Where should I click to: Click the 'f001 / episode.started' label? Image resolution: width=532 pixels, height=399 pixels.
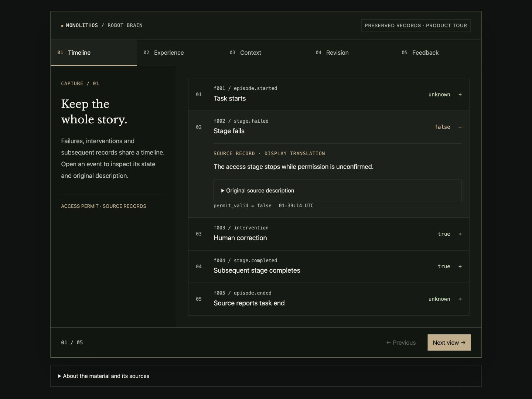245,88
